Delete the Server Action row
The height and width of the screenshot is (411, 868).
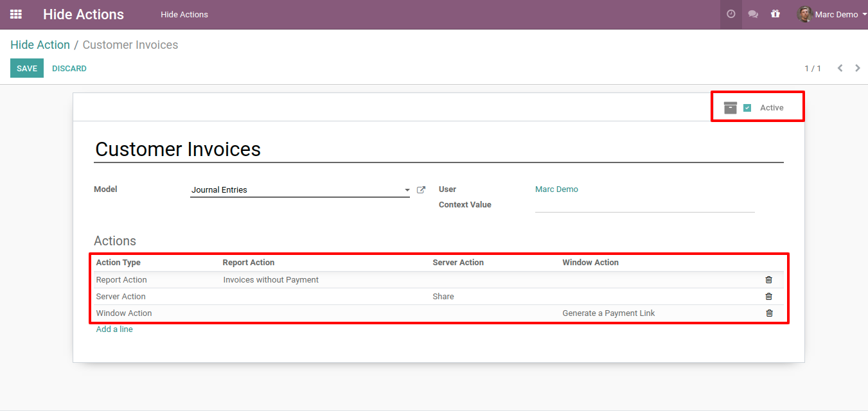(769, 297)
